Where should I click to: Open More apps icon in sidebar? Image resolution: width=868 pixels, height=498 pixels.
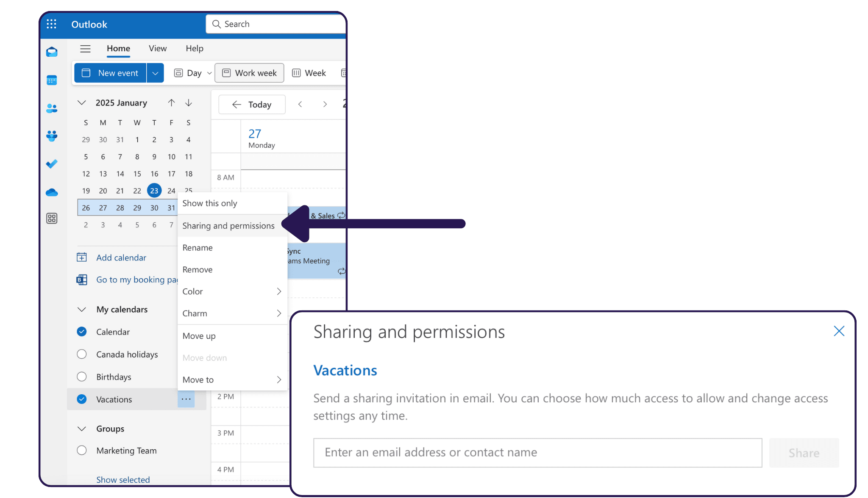[x=52, y=219]
